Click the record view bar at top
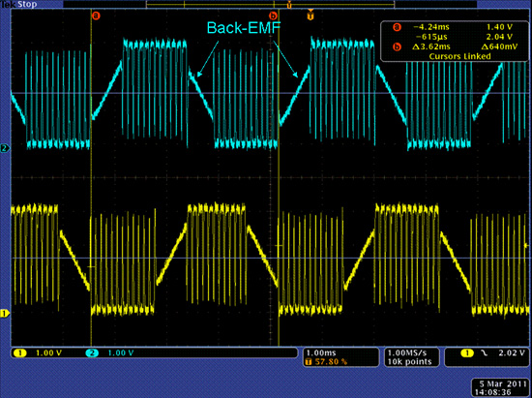The height and width of the screenshot is (398, 532). tap(270, 5)
